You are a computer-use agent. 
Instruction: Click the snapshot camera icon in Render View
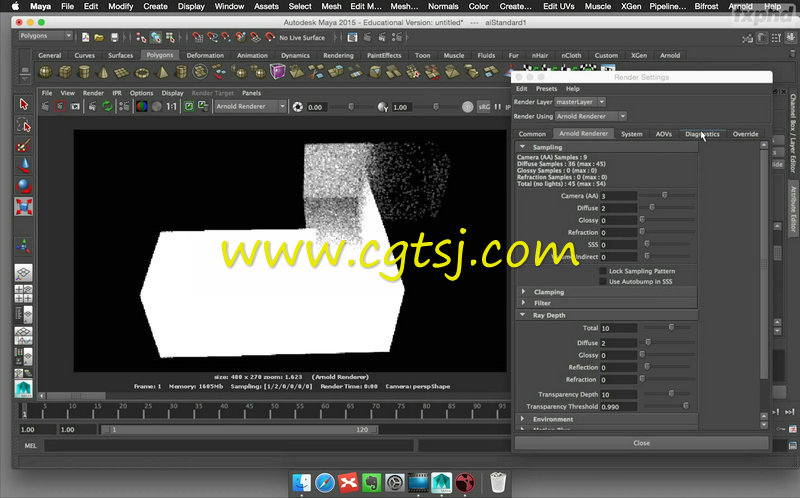click(x=76, y=107)
